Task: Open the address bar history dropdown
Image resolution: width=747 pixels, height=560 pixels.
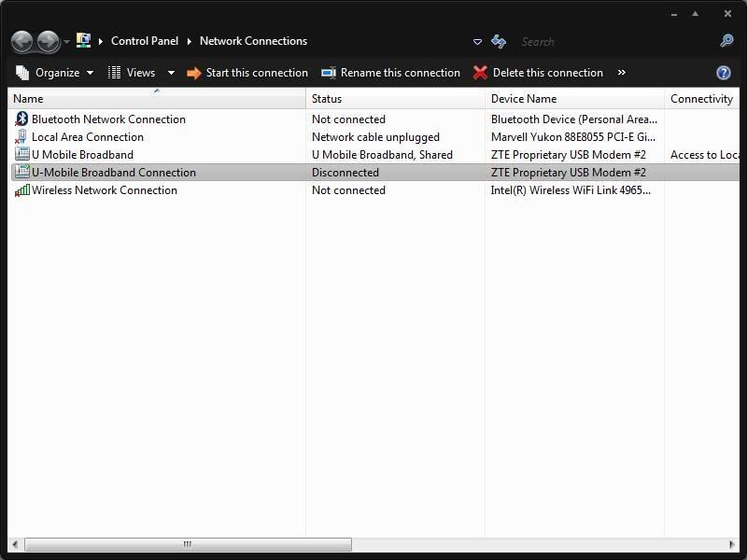Action: [x=477, y=42]
